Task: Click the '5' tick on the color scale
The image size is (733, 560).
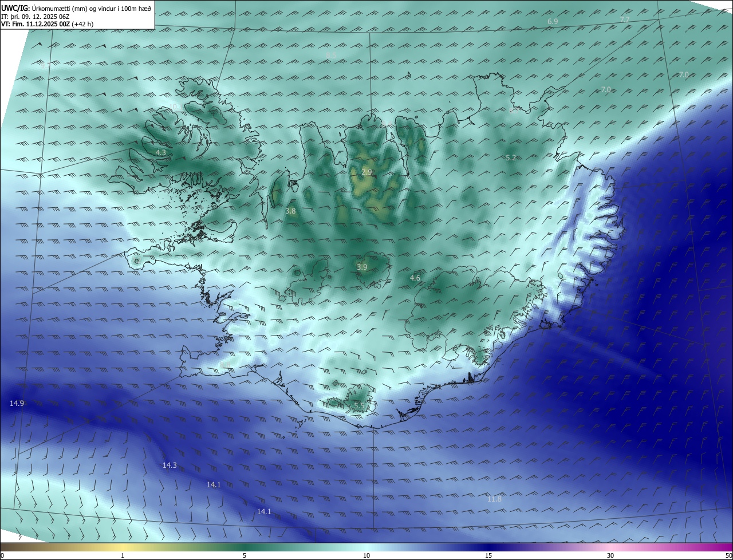Action: [x=245, y=555]
